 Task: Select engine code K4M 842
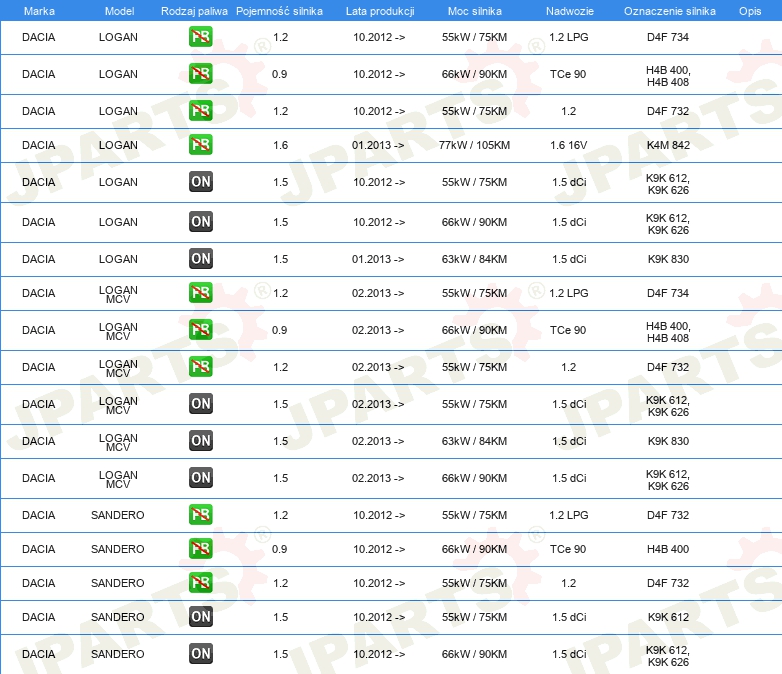(668, 145)
